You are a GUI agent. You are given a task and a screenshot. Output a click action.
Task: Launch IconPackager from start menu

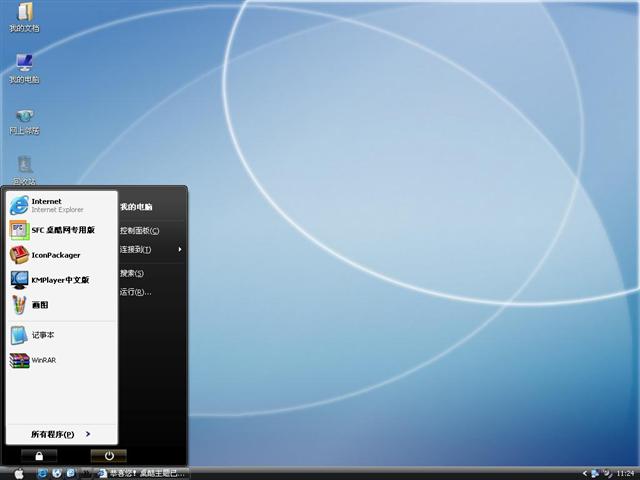click(x=62, y=255)
